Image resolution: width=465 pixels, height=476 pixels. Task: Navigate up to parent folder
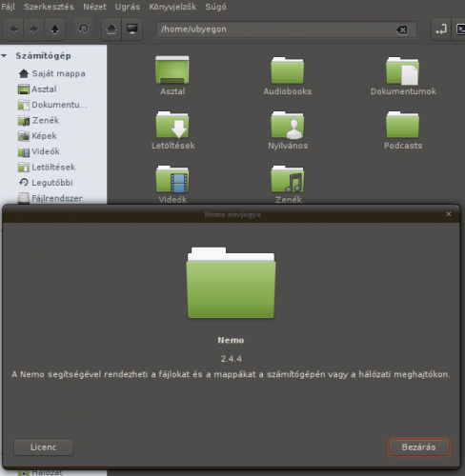click(x=55, y=30)
